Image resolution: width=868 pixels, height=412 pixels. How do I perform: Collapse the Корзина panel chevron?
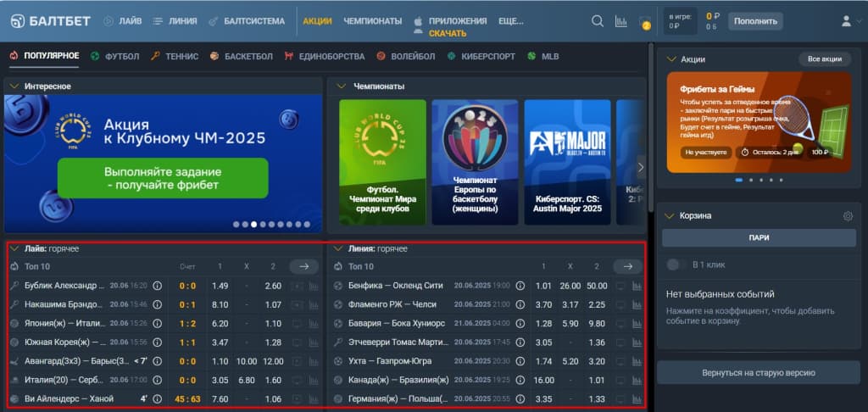671,216
